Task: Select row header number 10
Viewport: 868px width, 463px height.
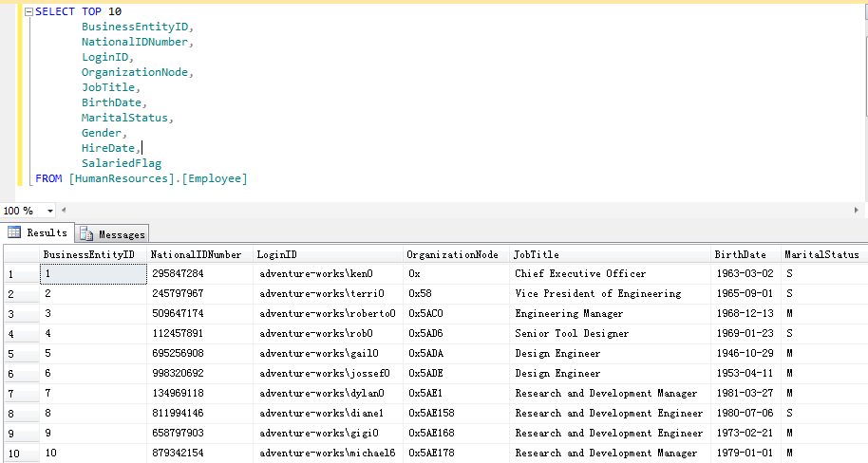Action: [22, 454]
